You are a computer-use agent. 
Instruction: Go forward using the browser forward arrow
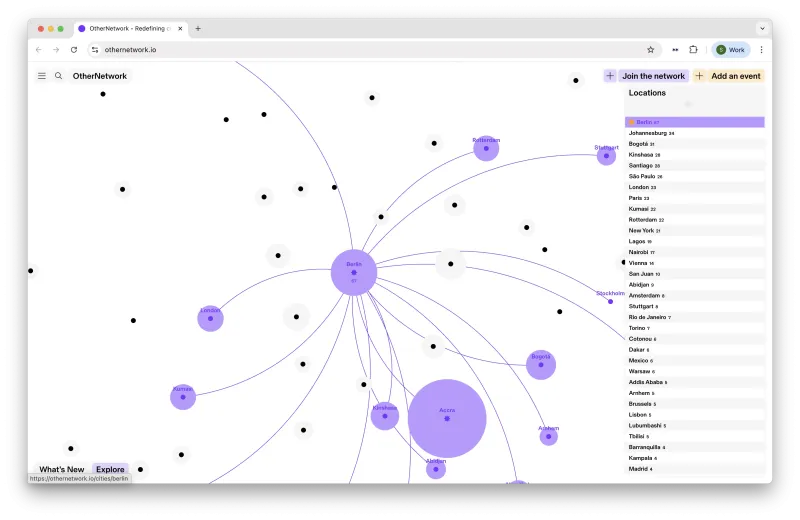coord(56,49)
